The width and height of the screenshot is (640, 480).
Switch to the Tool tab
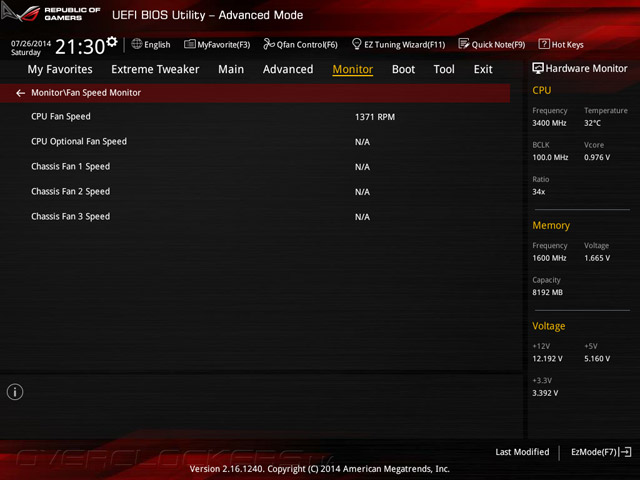click(x=444, y=69)
